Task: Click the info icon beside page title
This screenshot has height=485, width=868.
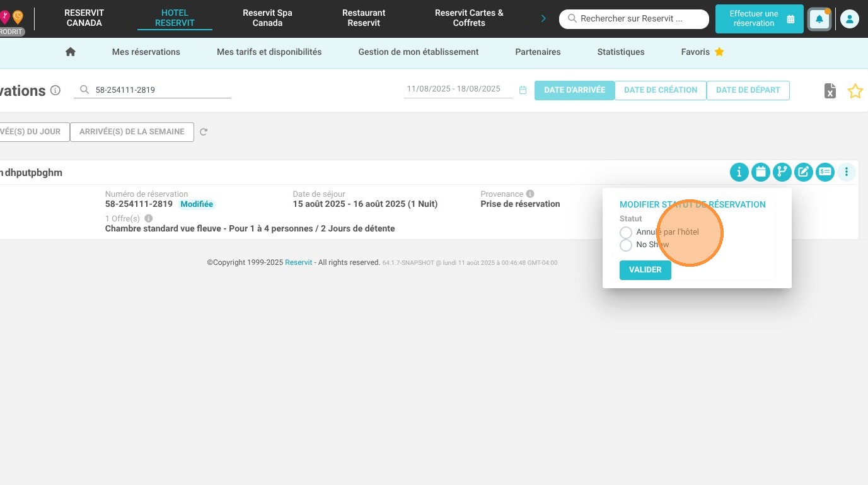Action: pyautogui.click(x=55, y=90)
